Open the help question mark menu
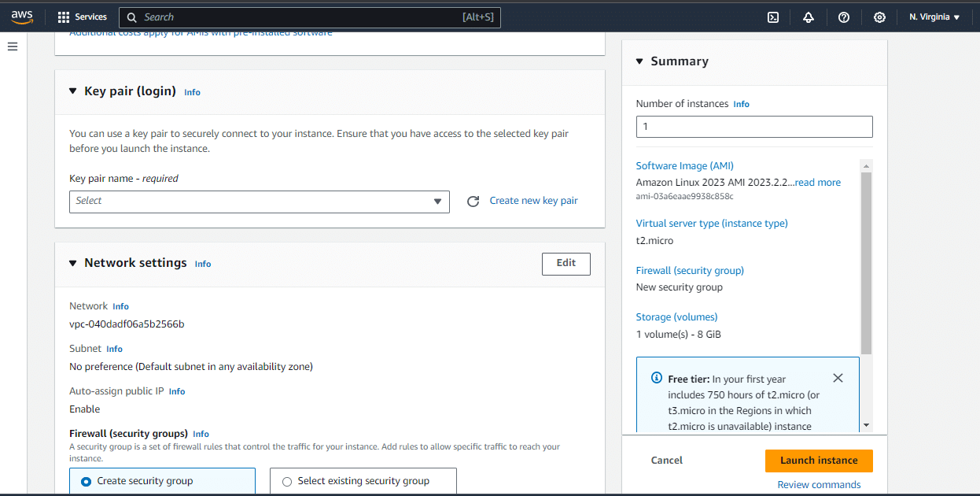 tap(844, 17)
